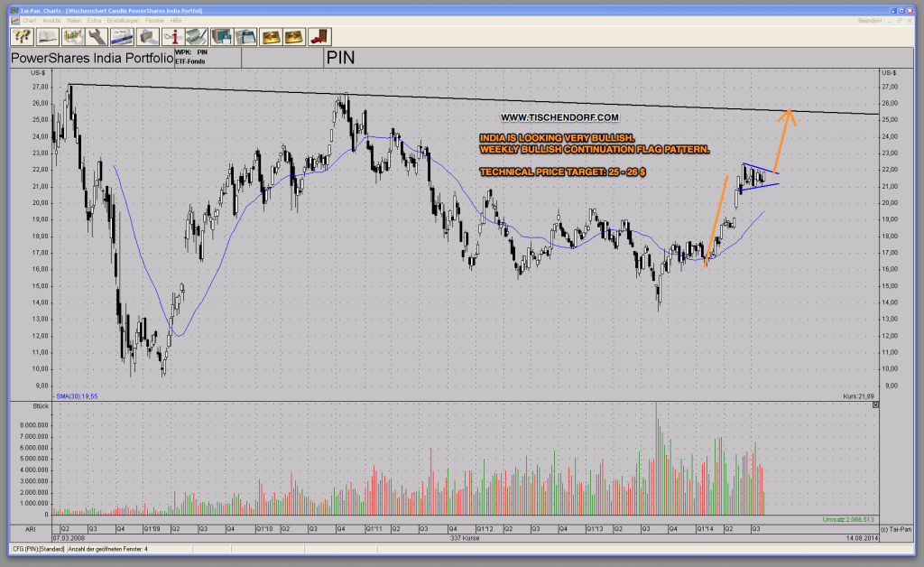Open the documents with diskette toolbar icon
Screen dimensions: 924x567
[245, 36]
